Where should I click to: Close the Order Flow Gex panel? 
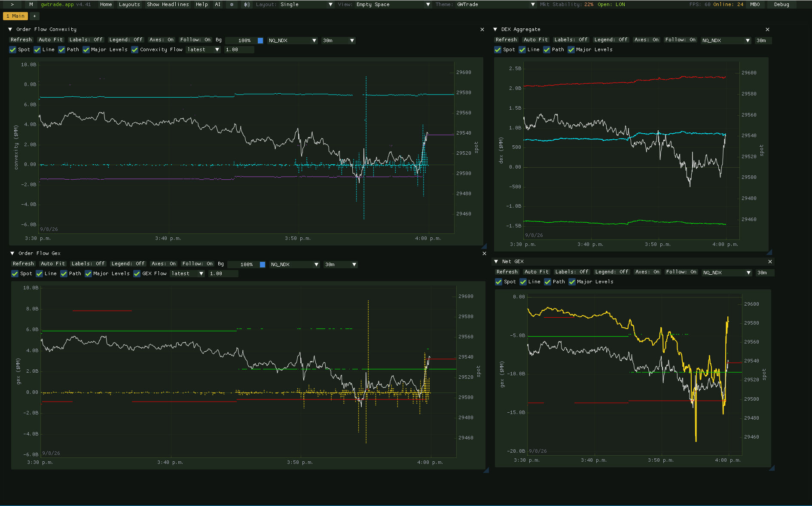tap(484, 254)
